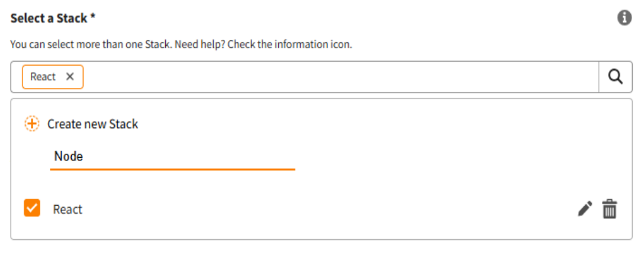Click into the Node stack name field

(172, 156)
